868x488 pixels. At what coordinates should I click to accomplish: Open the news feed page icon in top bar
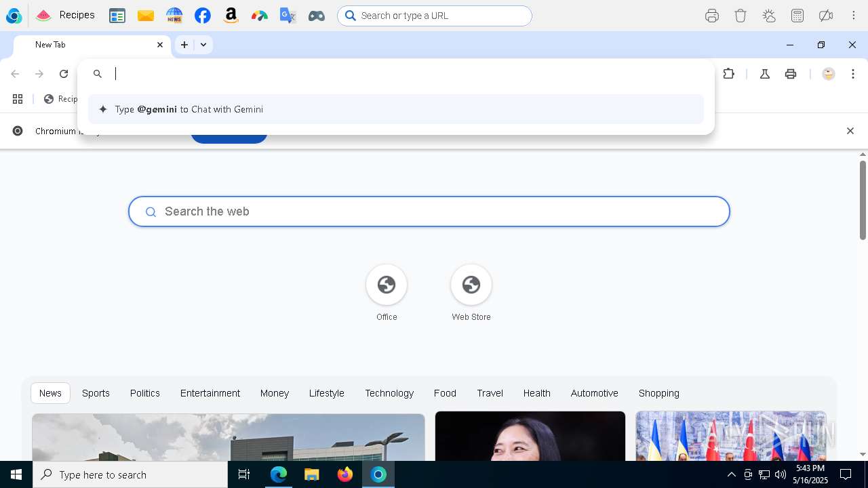[117, 16]
